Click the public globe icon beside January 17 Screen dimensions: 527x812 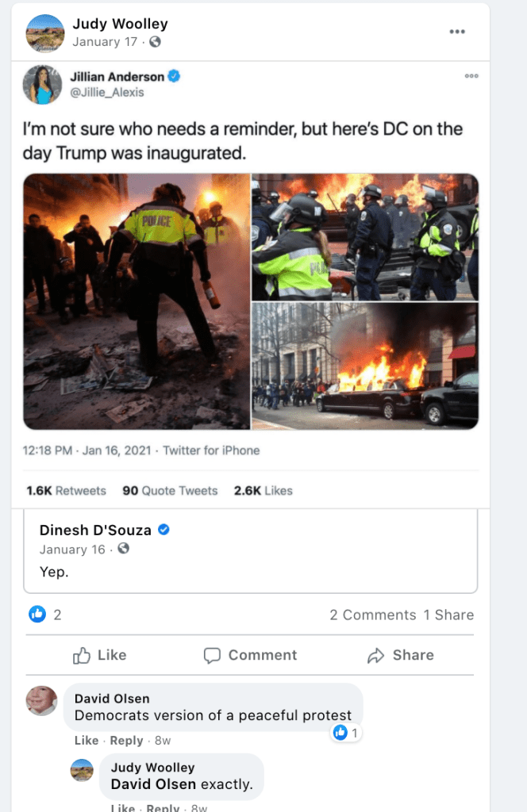tap(155, 42)
